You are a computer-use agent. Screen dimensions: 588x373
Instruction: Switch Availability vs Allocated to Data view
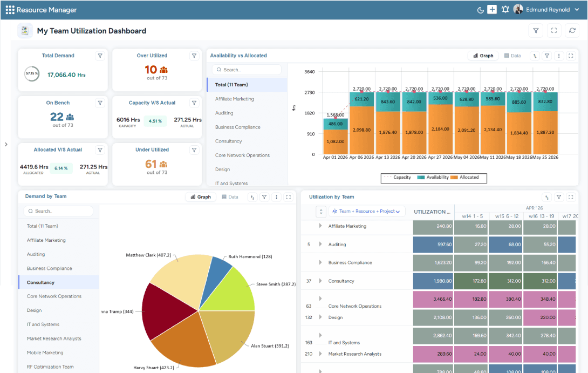pyautogui.click(x=512, y=56)
